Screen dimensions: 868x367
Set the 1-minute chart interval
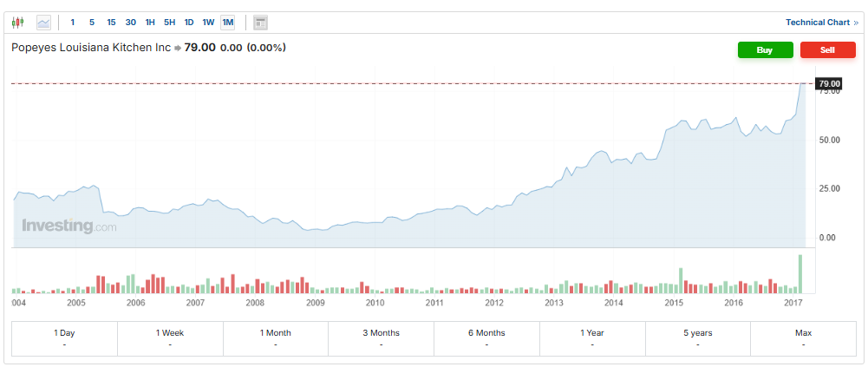pyautogui.click(x=73, y=23)
